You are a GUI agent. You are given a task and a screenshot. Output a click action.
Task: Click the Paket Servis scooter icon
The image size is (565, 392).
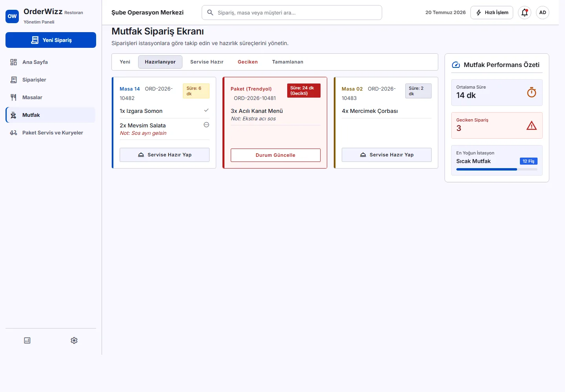click(14, 132)
